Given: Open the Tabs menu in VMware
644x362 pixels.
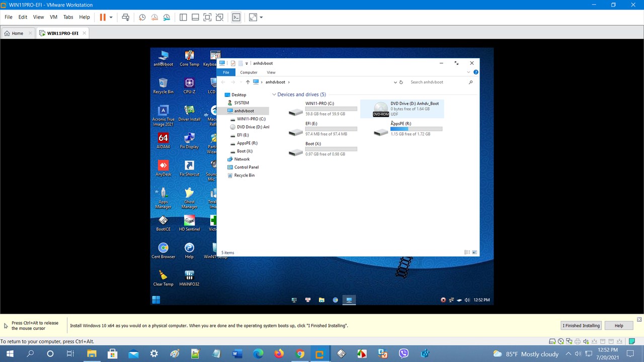Looking at the screenshot, I should pyautogui.click(x=68, y=17).
